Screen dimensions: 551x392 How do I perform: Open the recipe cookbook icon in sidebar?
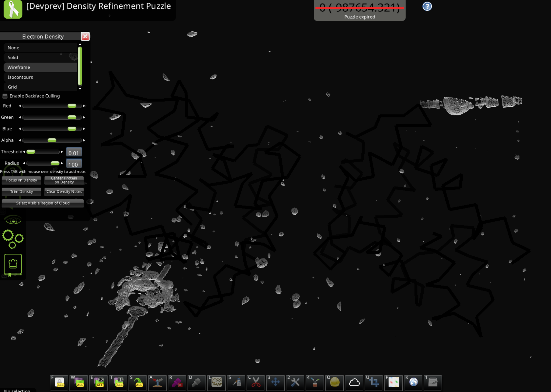[13, 265]
